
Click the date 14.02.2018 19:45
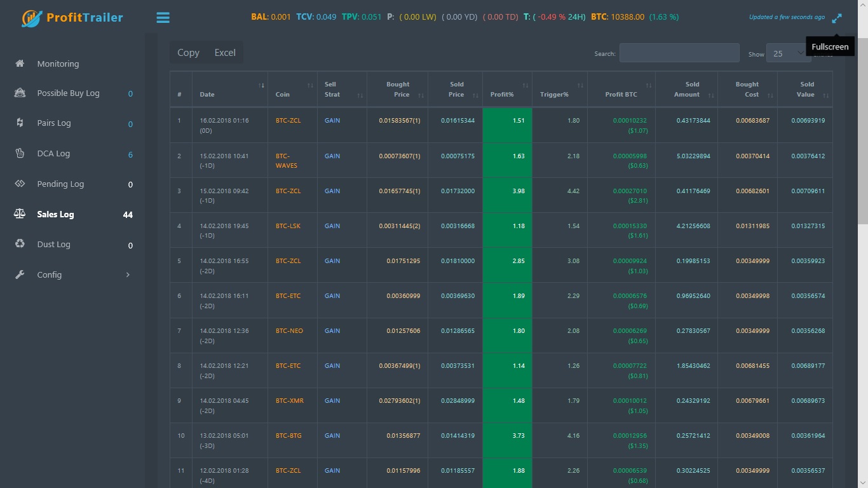[x=224, y=226]
